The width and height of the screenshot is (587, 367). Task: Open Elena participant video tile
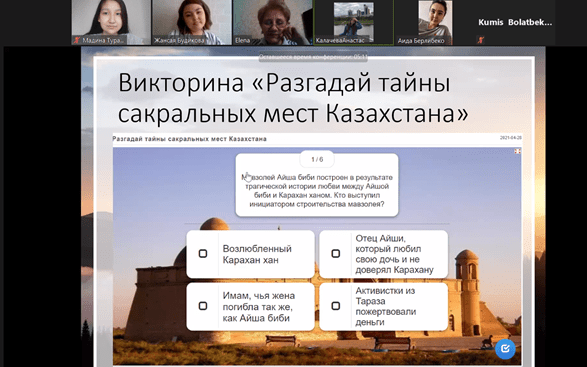click(273, 22)
